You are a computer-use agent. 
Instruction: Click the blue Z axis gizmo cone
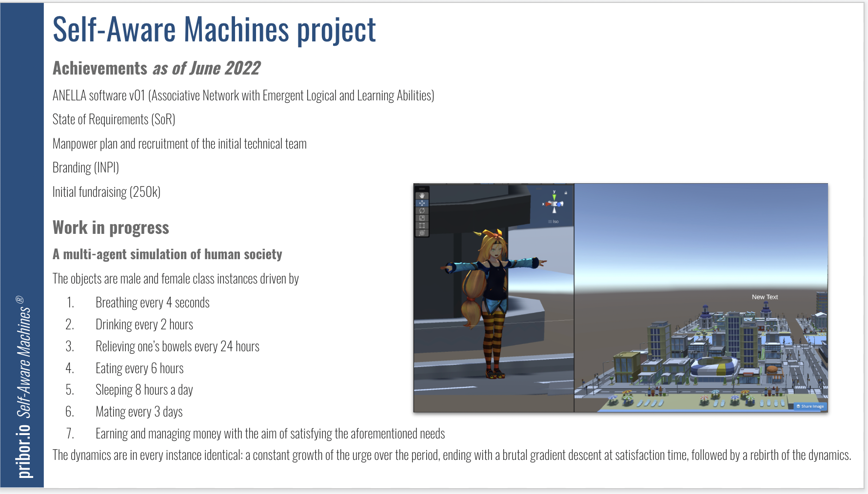pos(559,205)
